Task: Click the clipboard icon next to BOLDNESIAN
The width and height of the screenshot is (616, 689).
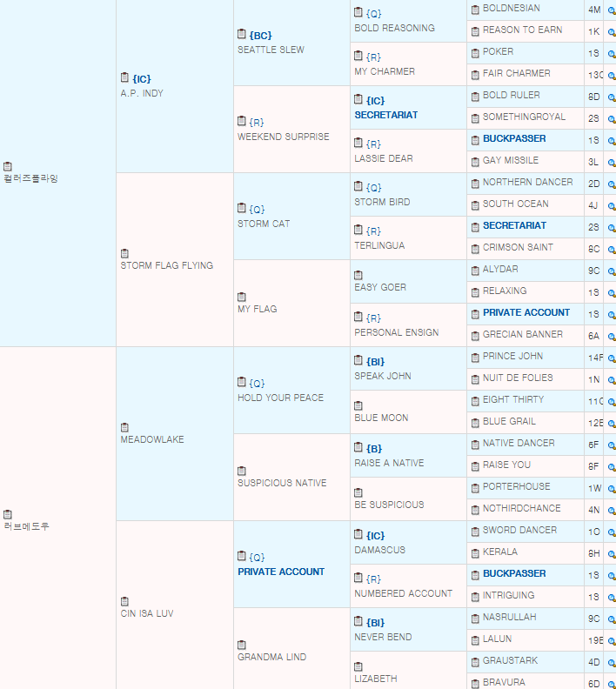Action: point(475,10)
